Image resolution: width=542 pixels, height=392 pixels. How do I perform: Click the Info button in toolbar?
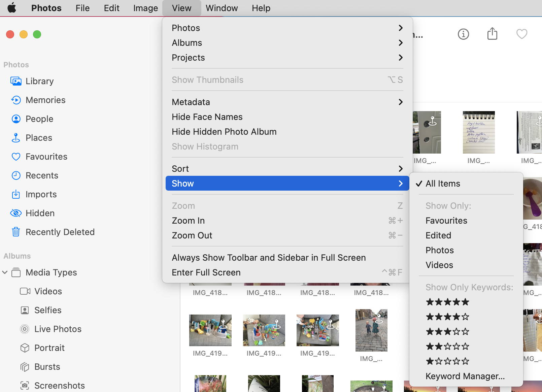pyautogui.click(x=463, y=34)
